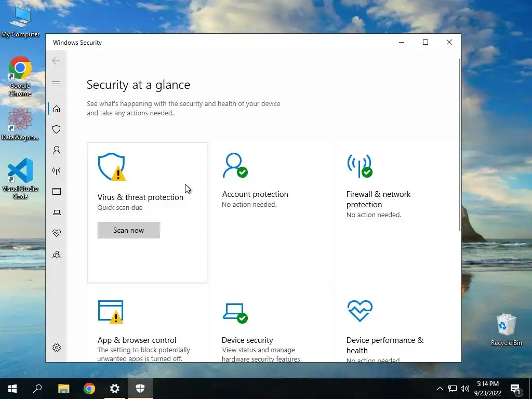The image size is (532, 399).
Task: Open network status tray icon
Action: coord(453,389)
